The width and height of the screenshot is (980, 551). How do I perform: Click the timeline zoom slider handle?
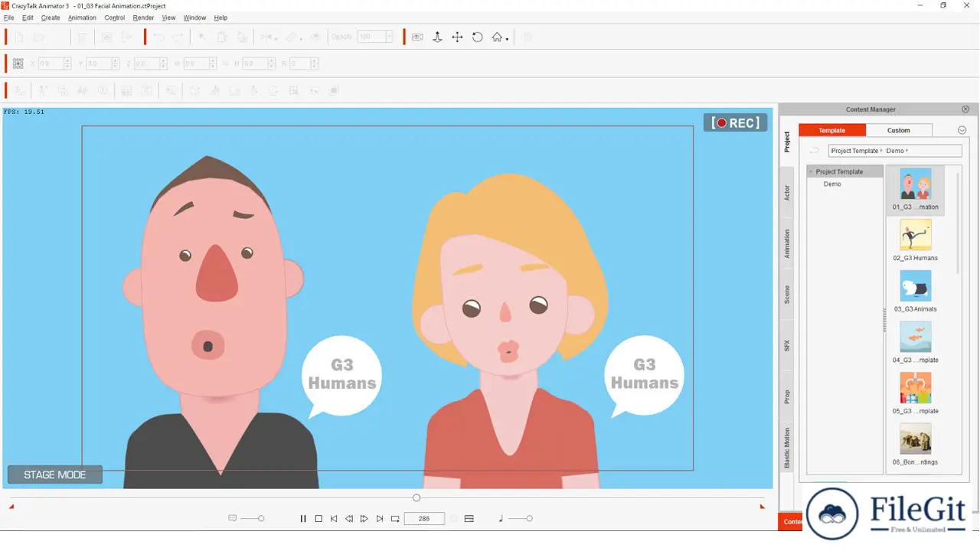261,518
